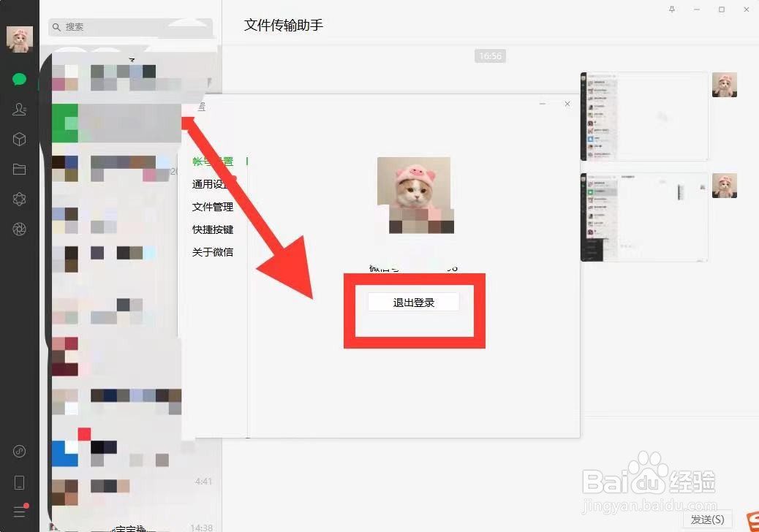Click the 退出登录 logout button
The height and width of the screenshot is (532, 759).
pyautogui.click(x=413, y=302)
